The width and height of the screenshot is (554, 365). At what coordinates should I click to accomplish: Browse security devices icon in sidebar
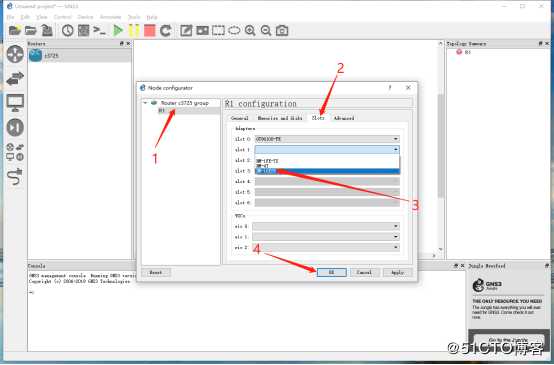(15, 127)
